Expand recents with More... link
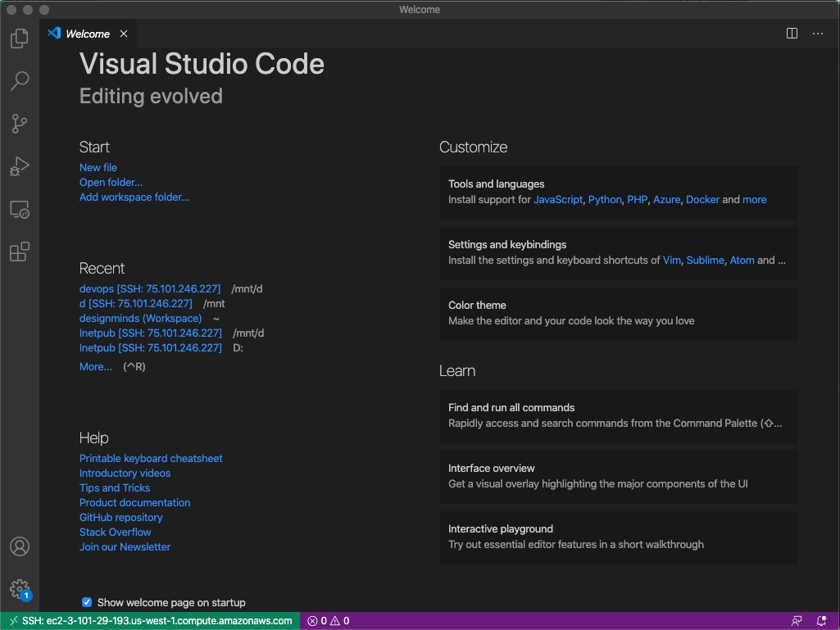 (95, 366)
